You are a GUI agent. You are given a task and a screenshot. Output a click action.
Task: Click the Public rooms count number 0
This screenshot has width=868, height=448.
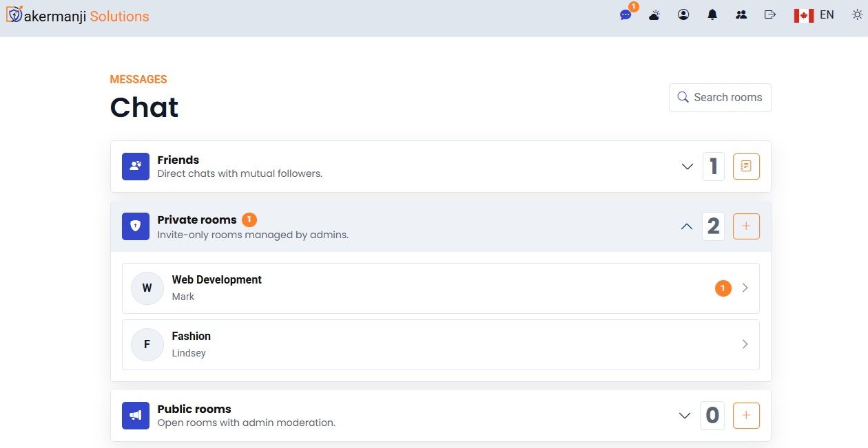click(712, 416)
